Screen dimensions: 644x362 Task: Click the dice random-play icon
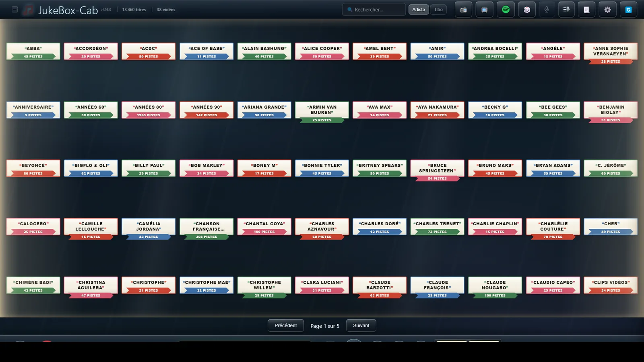[x=526, y=10]
